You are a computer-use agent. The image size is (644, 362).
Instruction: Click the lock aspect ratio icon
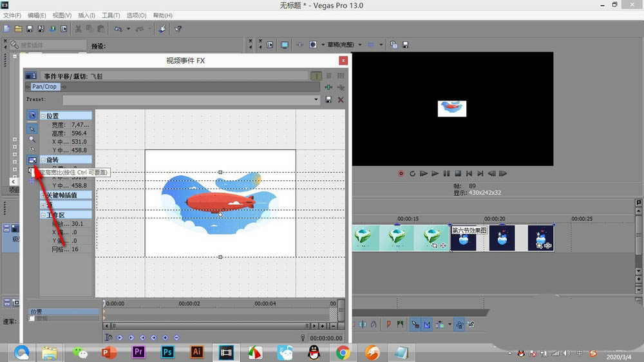coord(32,160)
